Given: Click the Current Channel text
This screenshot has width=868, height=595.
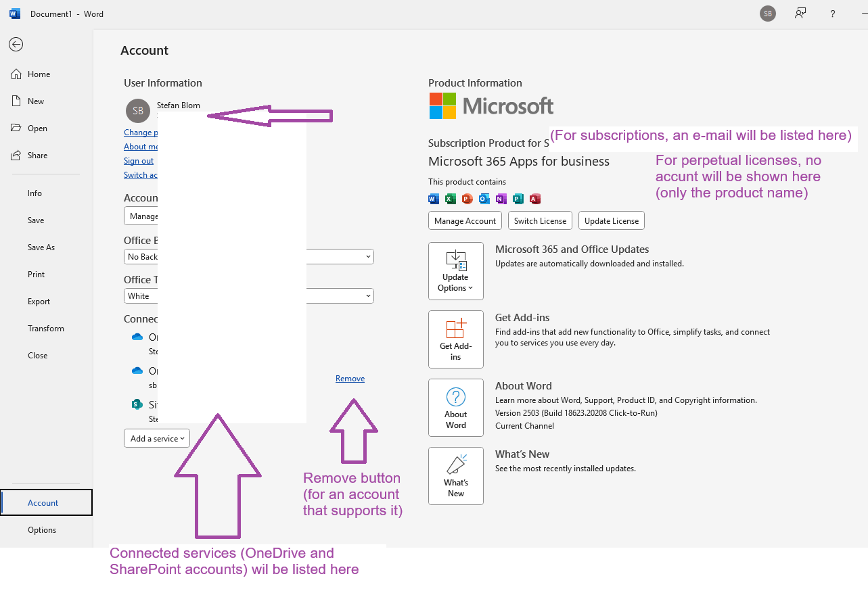Looking at the screenshot, I should coord(524,426).
